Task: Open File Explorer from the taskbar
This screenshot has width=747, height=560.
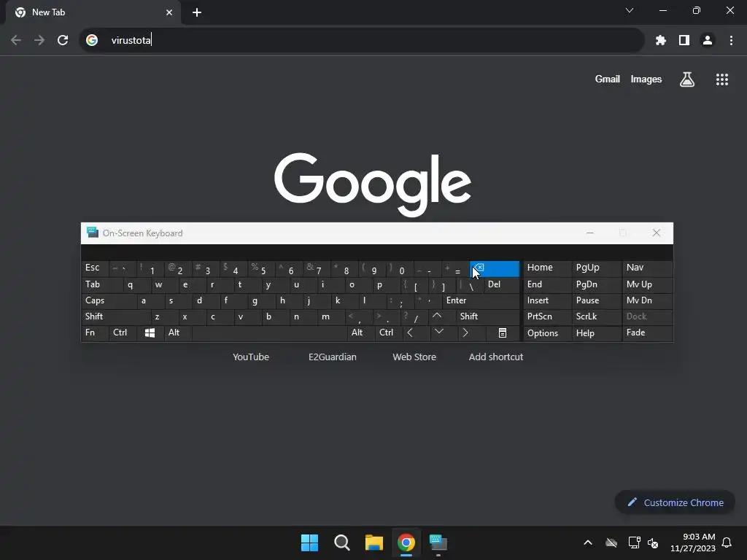Action: coord(374,542)
